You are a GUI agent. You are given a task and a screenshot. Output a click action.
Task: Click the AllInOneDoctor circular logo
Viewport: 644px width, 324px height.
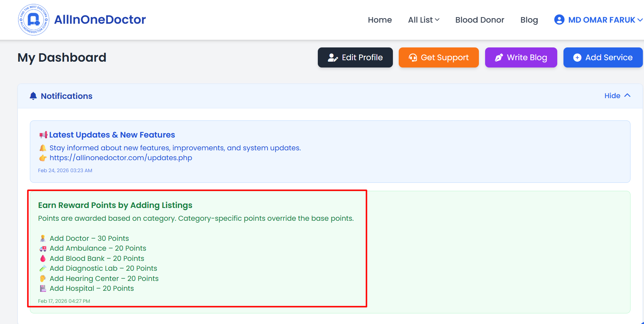[x=34, y=20]
